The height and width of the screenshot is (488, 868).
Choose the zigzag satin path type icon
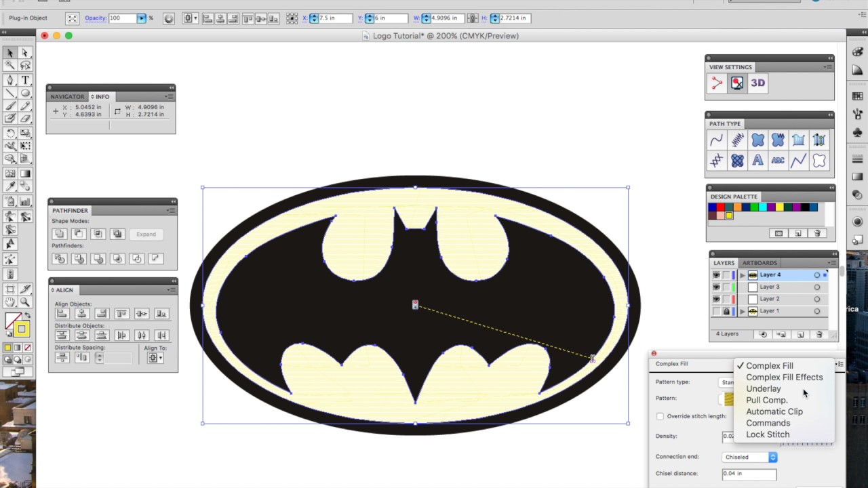pyautogui.click(x=737, y=140)
